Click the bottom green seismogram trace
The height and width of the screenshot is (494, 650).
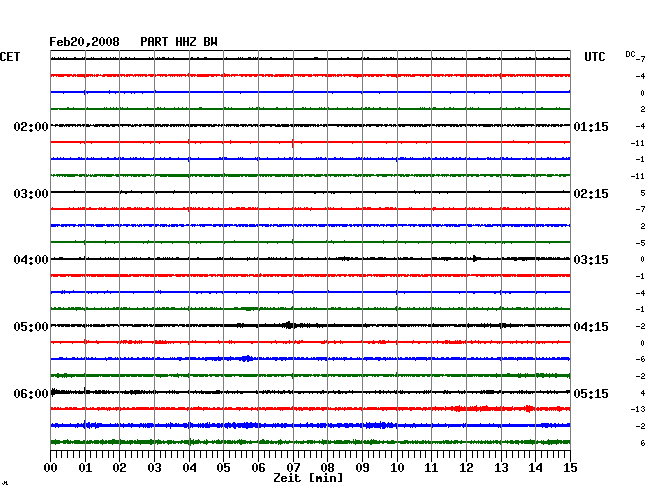pos(310,441)
